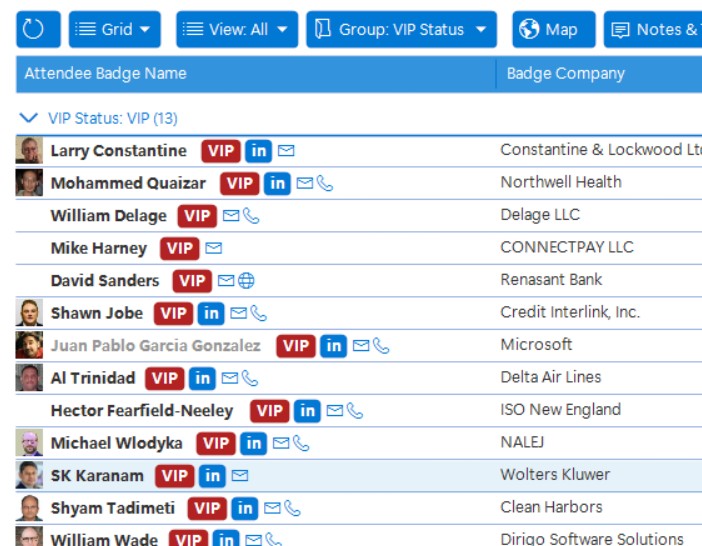Open attendee Larry Constantine
Screen dimensions: 702x546
click(x=119, y=151)
